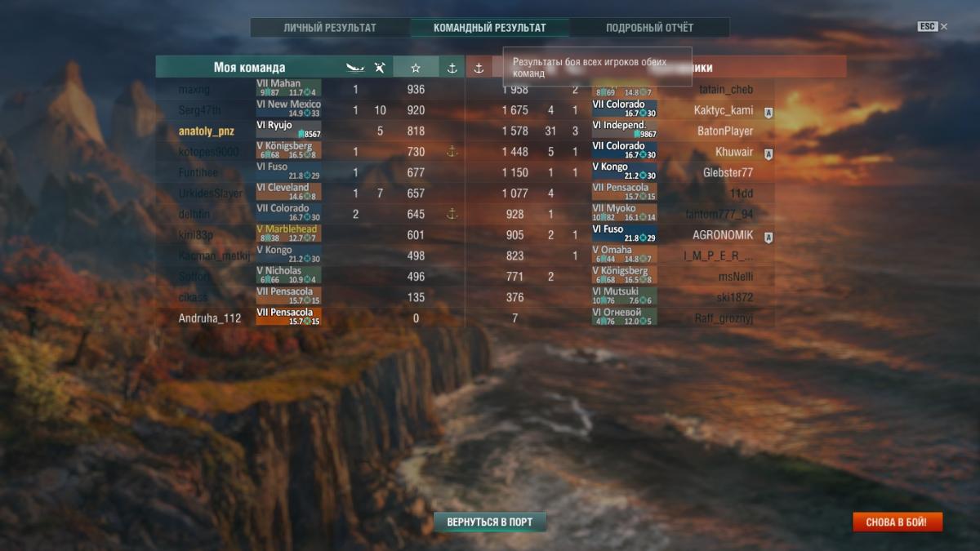
Task: Sort my team by planes shot down icon
Action: click(x=380, y=68)
